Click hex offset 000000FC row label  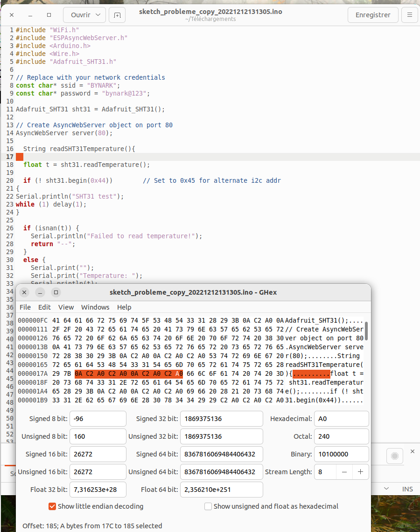33,320
